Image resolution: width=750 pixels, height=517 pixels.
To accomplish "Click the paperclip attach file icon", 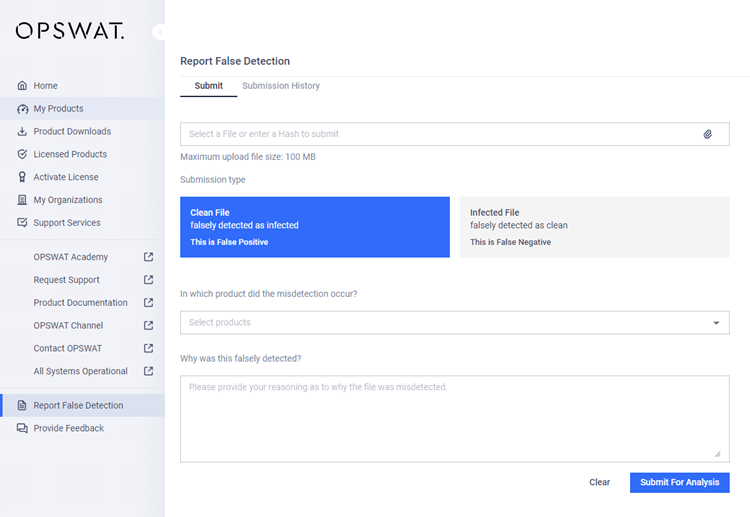I will tap(707, 134).
